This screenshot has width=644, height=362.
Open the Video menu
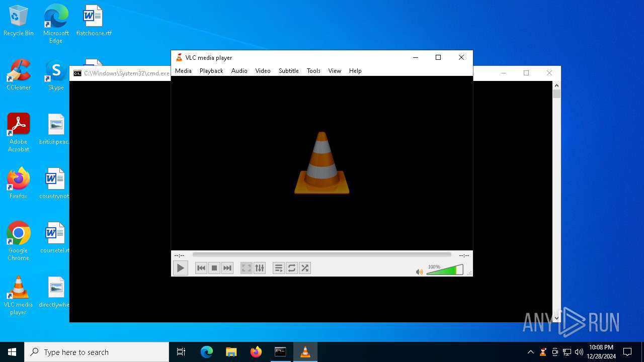click(263, 71)
